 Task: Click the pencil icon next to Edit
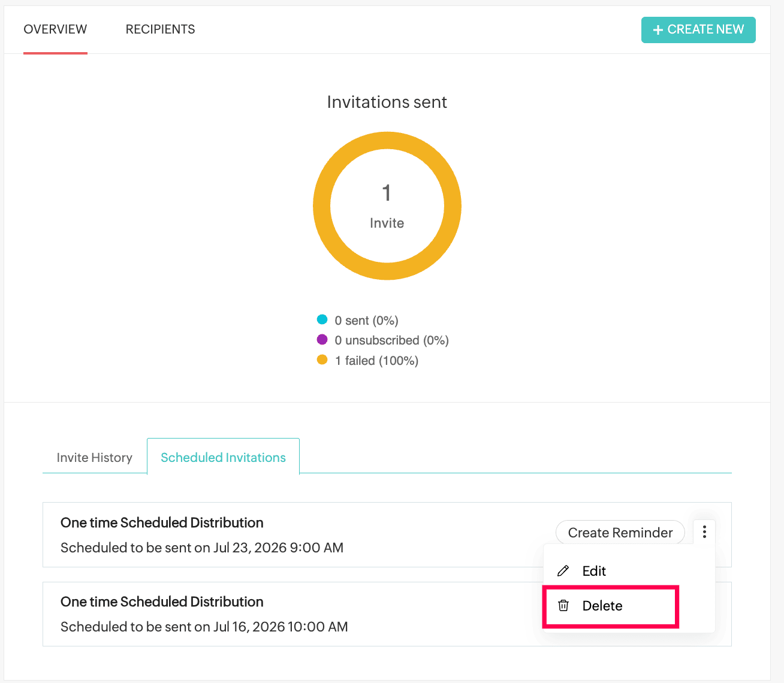click(x=563, y=571)
